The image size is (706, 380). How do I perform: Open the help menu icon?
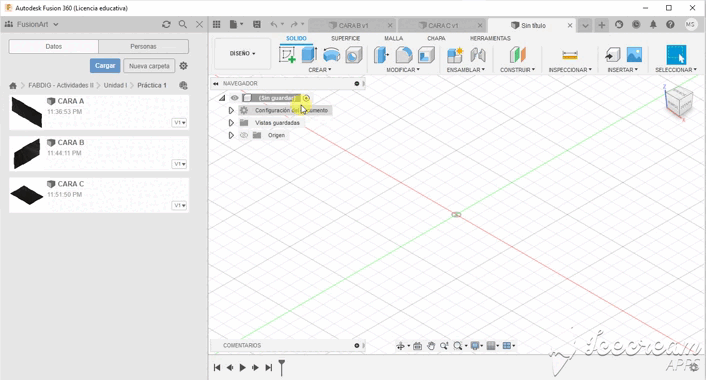pos(670,25)
